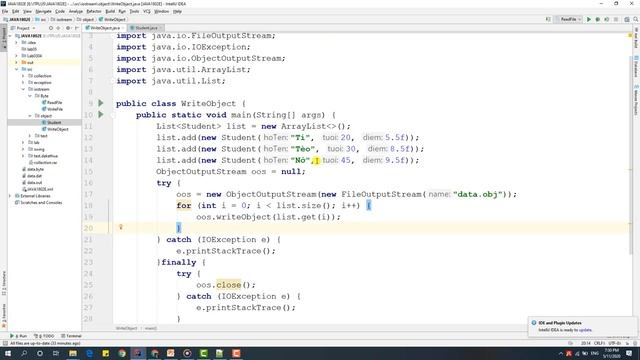Click Collapse All icon in Project panel header

59,28
